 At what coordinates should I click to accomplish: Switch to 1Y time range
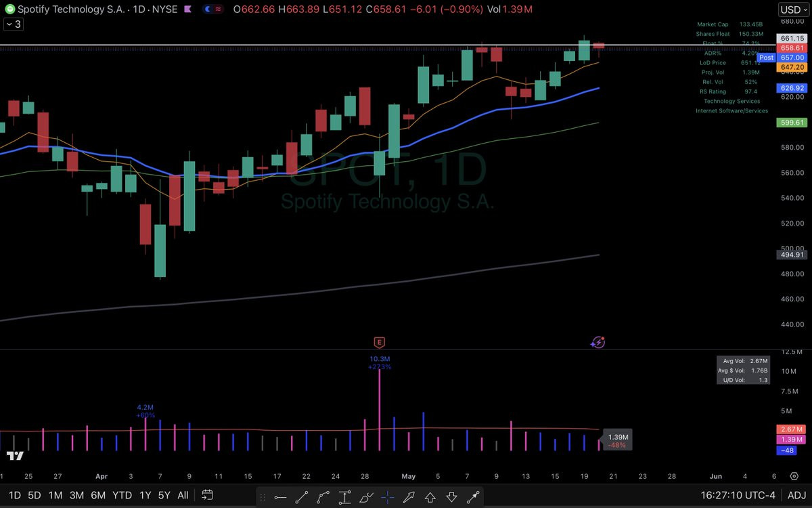coord(145,495)
